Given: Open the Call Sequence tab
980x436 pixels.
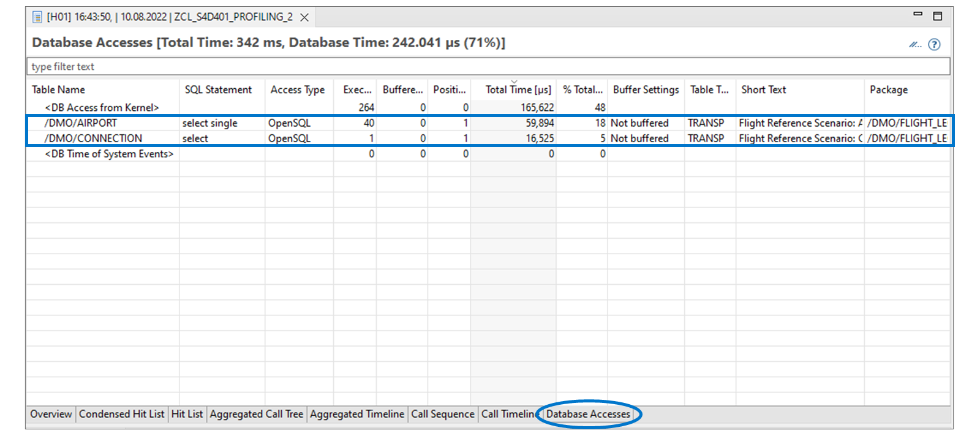Looking at the screenshot, I should click(x=443, y=414).
